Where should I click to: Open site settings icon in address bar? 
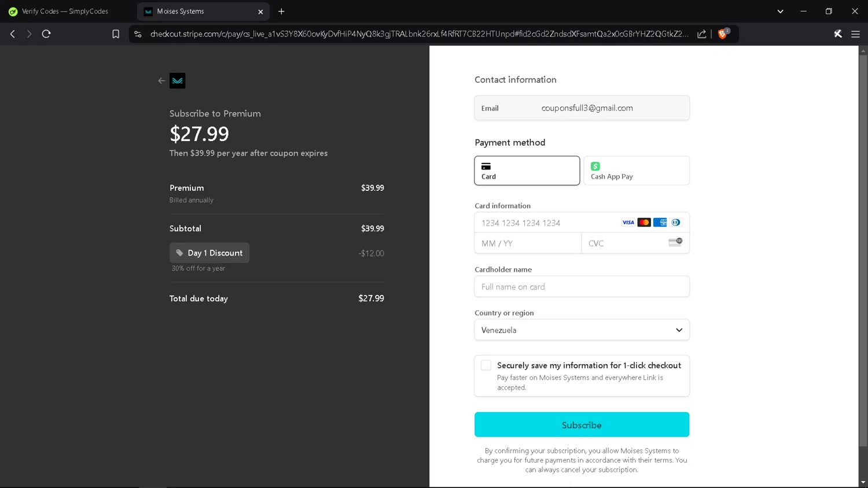click(x=138, y=34)
